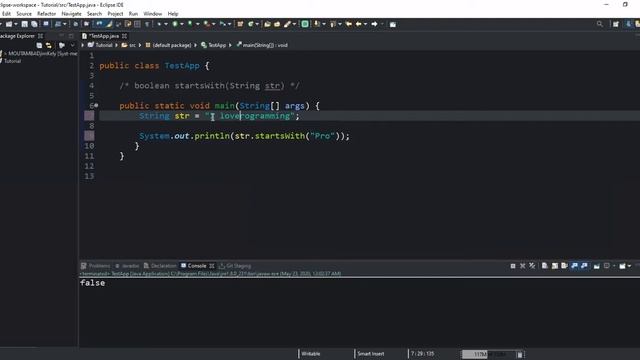The image size is (640, 360).
Task: Expand the TestApp breadcrumb arrow
Action: [x=230, y=45]
